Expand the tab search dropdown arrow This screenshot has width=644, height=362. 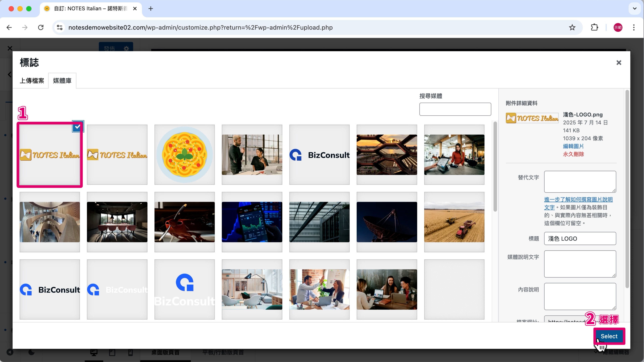(634, 9)
